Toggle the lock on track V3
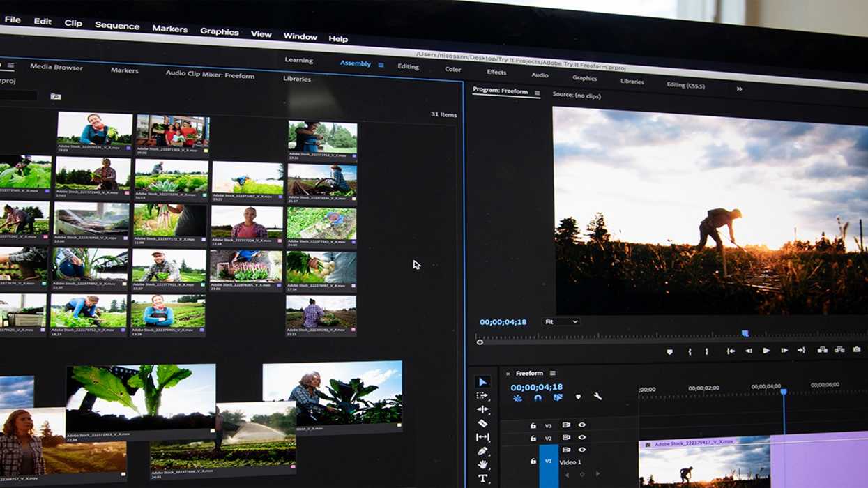 (x=533, y=425)
